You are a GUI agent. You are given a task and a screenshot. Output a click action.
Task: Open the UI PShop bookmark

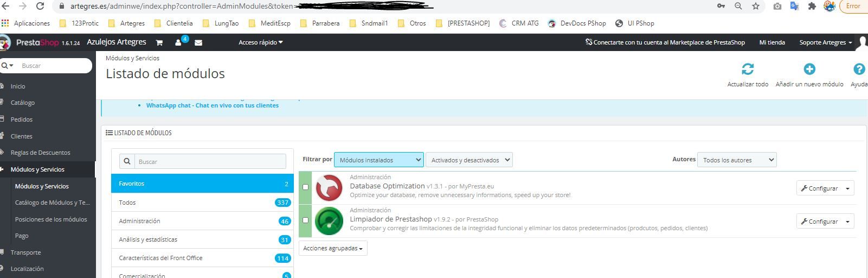tap(635, 23)
